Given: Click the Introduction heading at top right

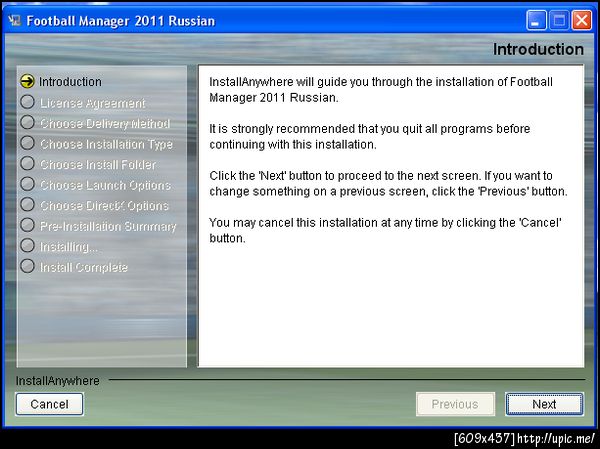Looking at the screenshot, I should (538, 49).
